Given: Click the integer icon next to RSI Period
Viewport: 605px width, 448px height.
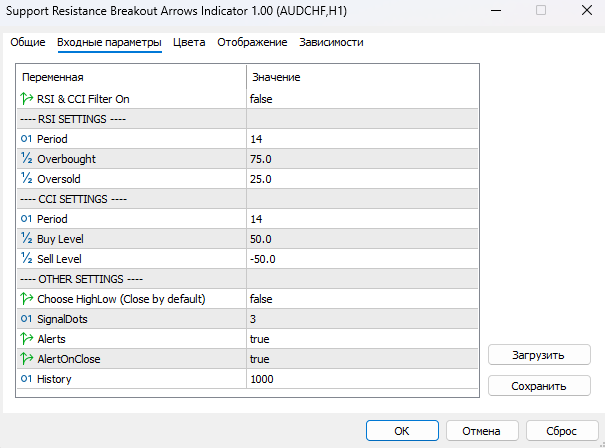Looking at the screenshot, I should click(x=26, y=139).
